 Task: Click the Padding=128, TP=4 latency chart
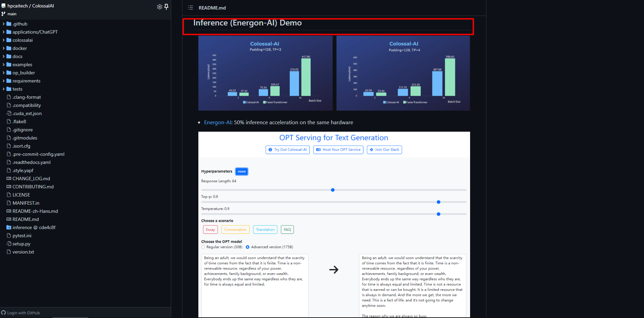pyautogui.click(x=403, y=73)
